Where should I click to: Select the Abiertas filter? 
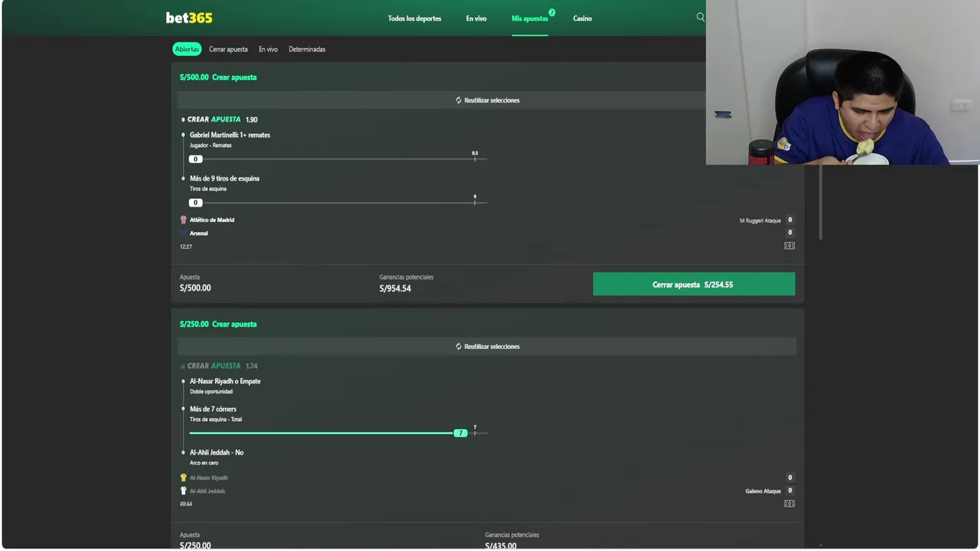click(187, 49)
